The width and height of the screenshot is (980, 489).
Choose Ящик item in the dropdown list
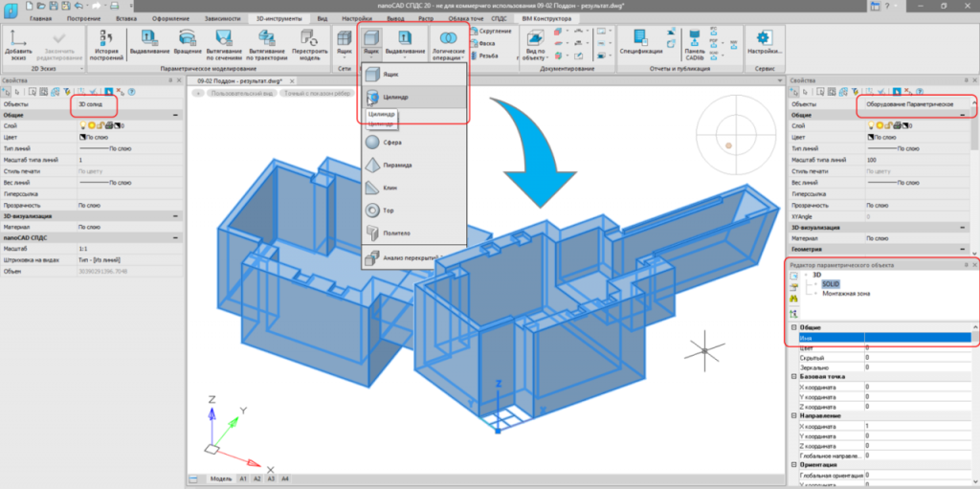coord(413,75)
